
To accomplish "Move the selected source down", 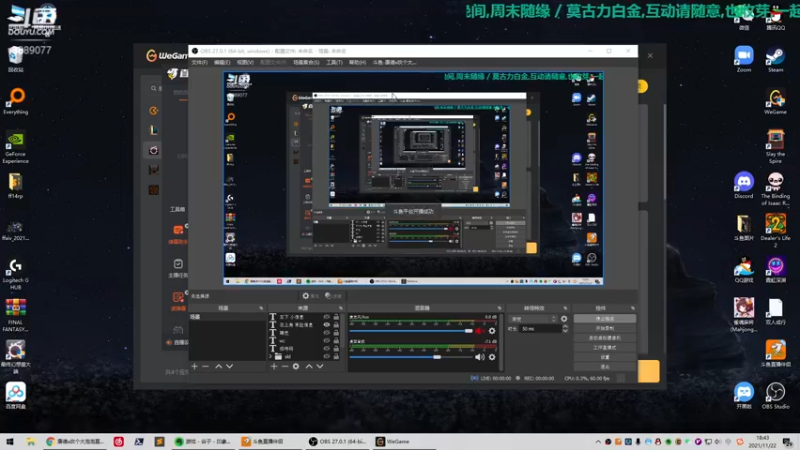I will (x=320, y=366).
